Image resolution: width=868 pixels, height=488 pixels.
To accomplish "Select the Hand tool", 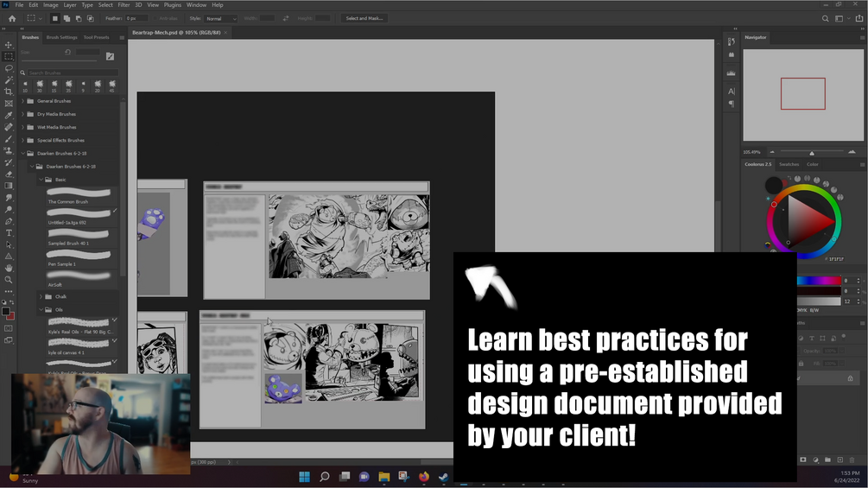I will click(x=9, y=269).
